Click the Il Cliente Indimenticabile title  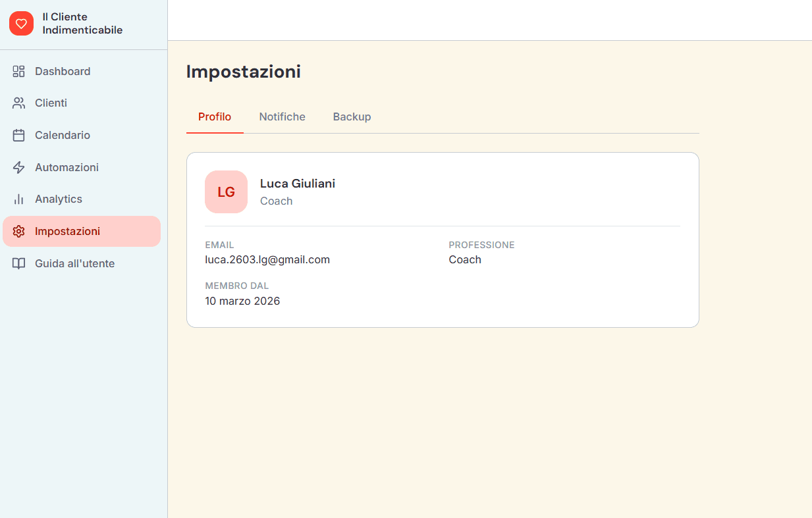click(82, 24)
